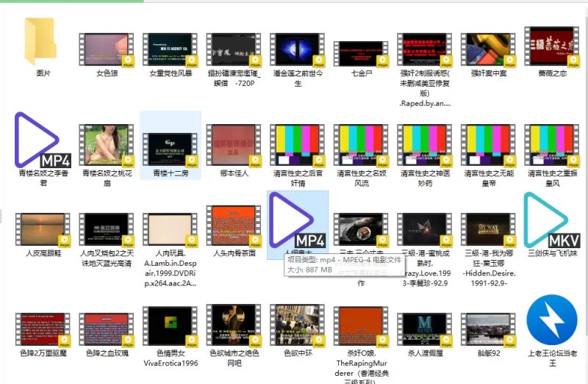Select the 人肉叉烧包2之天诛地灭 video file

(x=107, y=230)
